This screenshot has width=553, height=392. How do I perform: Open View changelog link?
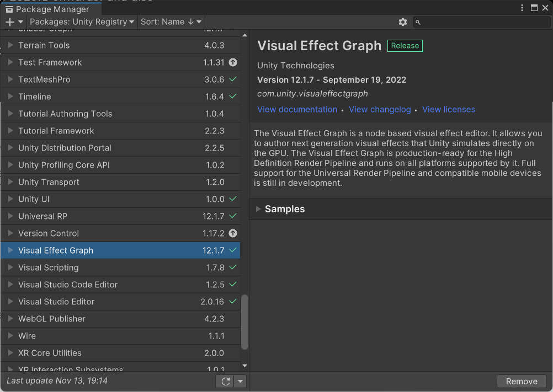pyautogui.click(x=380, y=110)
